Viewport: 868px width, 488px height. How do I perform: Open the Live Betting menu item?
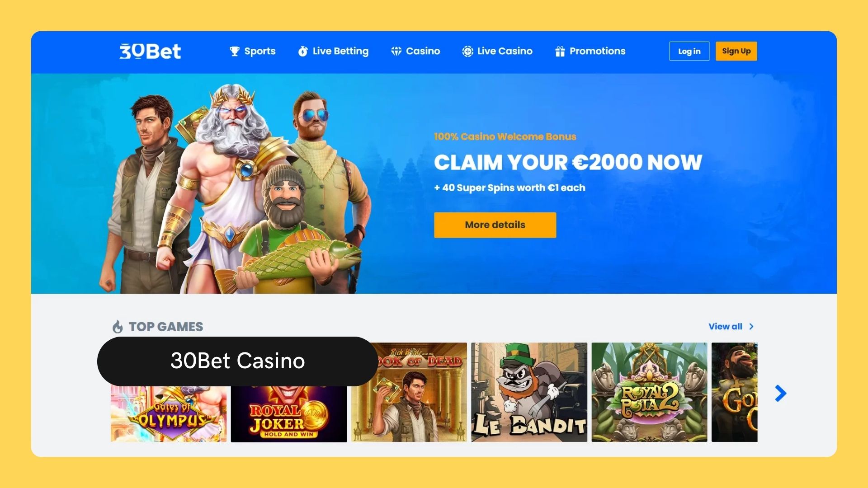[x=333, y=52]
